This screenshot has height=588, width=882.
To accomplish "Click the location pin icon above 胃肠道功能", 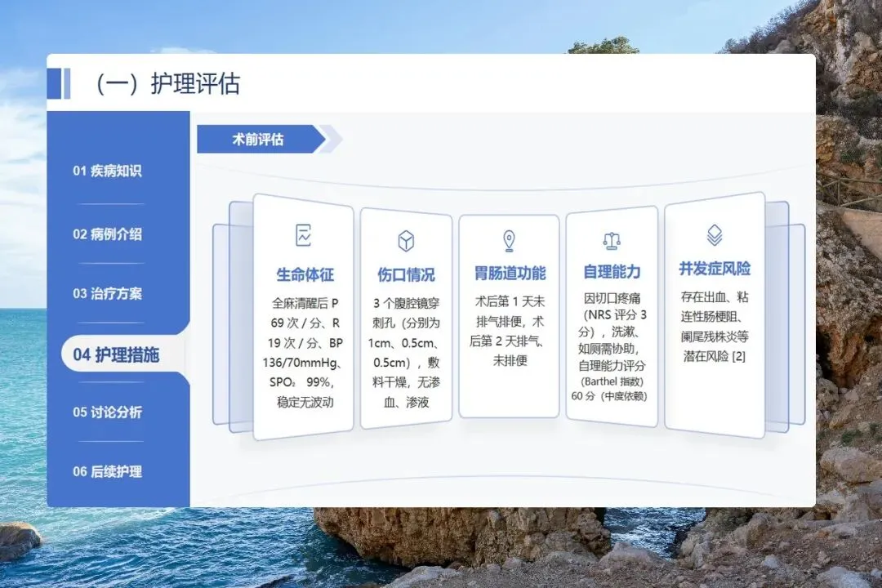I will click(509, 240).
